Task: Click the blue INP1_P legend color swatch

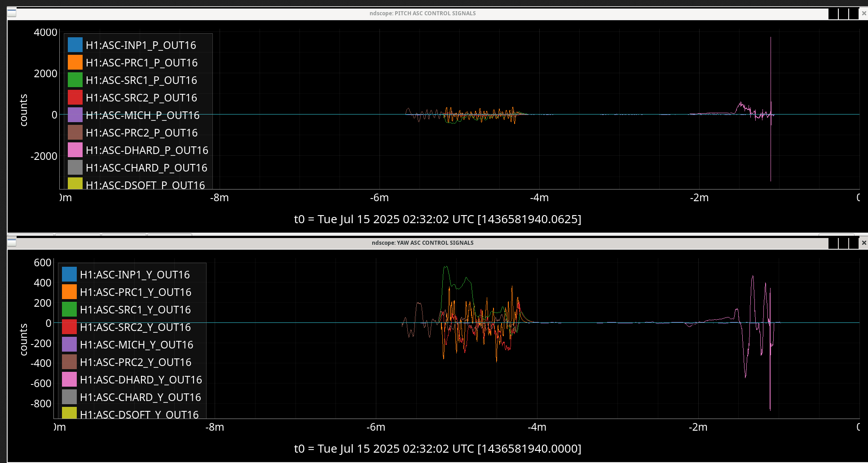Action: [x=75, y=45]
